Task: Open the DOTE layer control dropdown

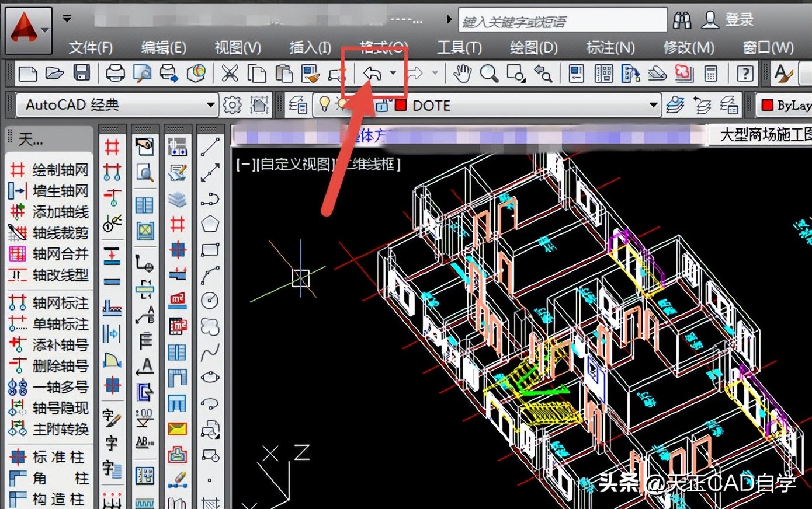Action: coord(653,105)
